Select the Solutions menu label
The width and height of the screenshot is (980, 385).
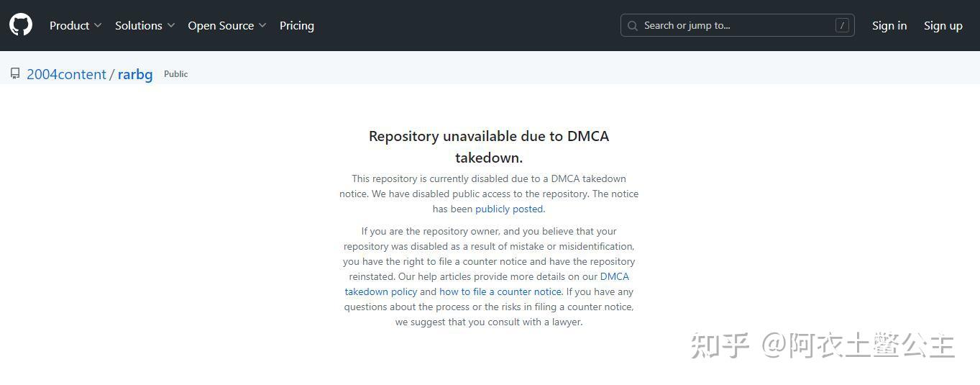(x=138, y=26)
